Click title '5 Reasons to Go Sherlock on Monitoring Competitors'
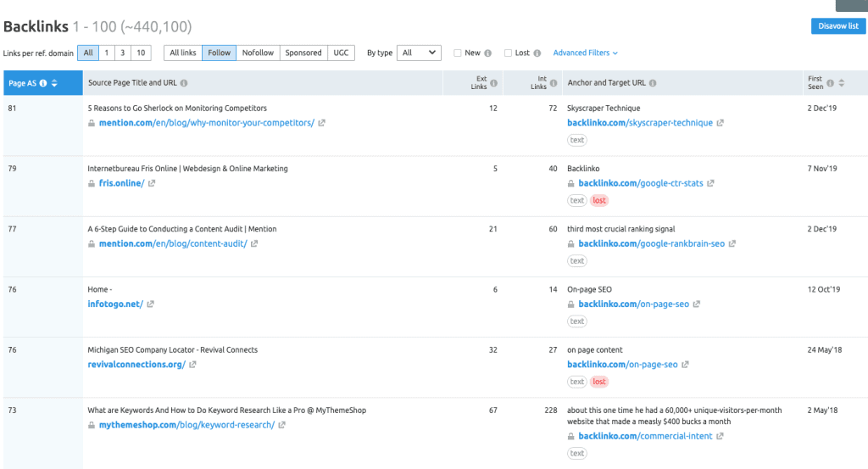The height and width of the screenshot is (469, 868). [x=177, y=108]
